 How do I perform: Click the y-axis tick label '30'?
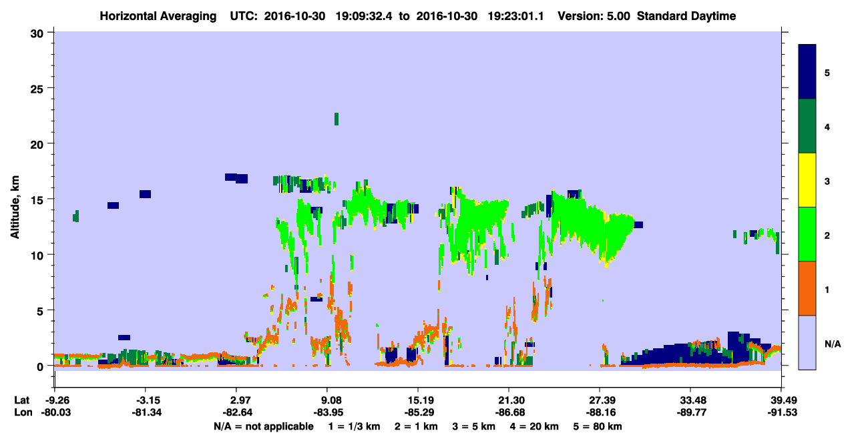[x=39, y=33]
